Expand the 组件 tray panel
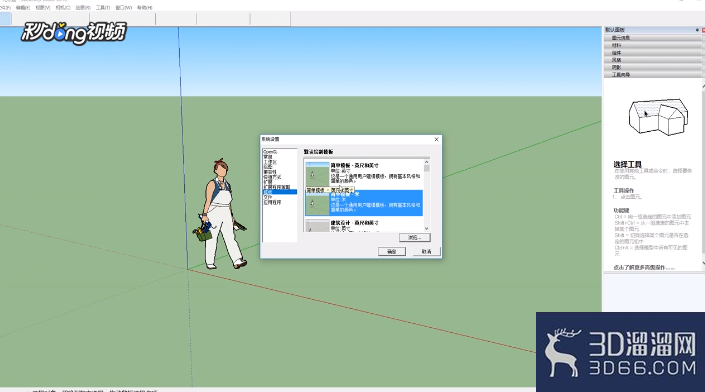Viewport: 705px width, 392px height. 652,53
